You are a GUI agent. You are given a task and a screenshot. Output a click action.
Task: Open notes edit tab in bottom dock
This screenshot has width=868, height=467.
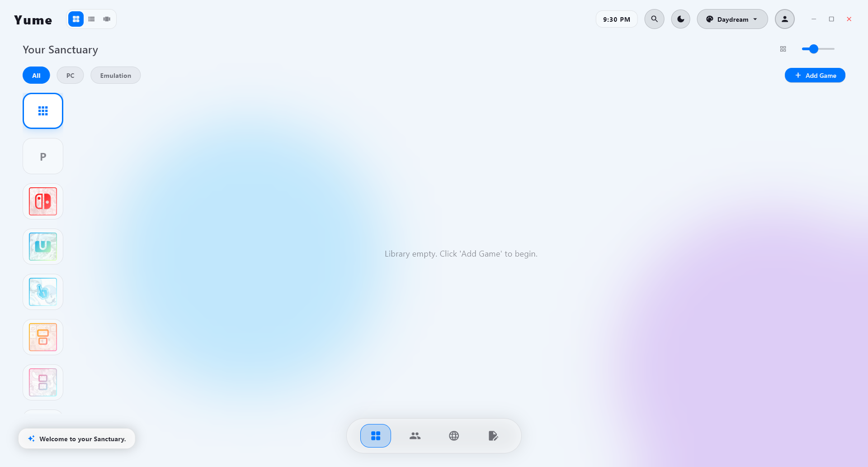[493, 436]
